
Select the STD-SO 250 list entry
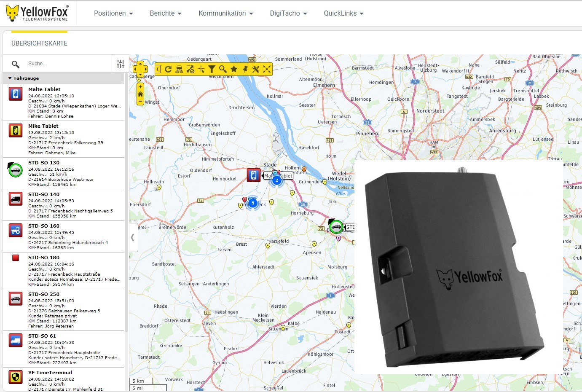click(64, 310)
